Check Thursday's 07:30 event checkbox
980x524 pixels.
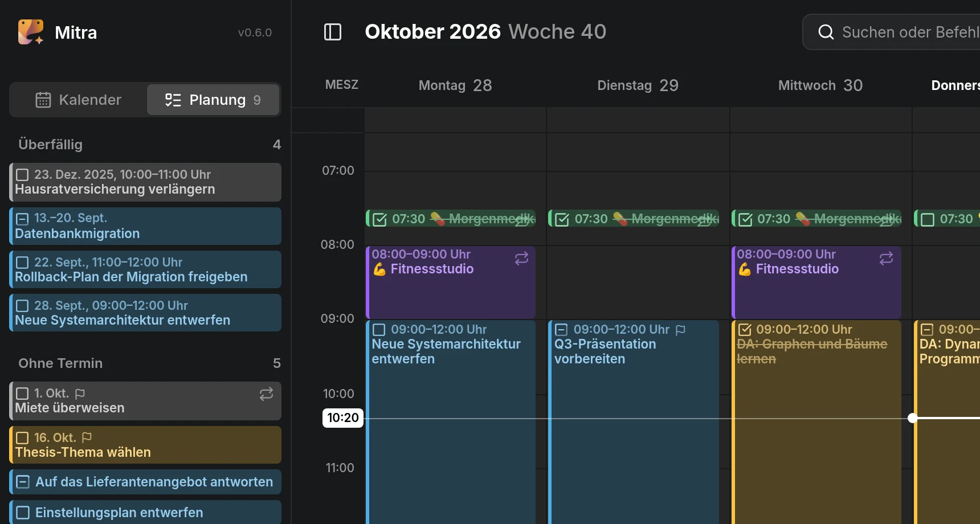(x=928, y=219)
